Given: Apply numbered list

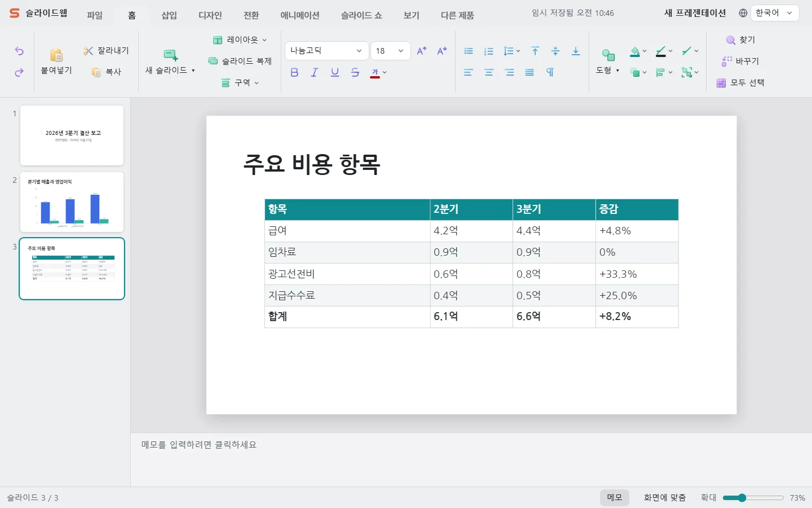Looking at the screenshot, I should [489, 51].
